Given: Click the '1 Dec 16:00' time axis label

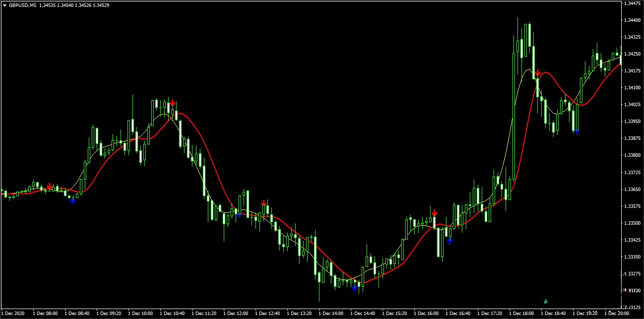Looking at the screenshot, I should (426, 314).
